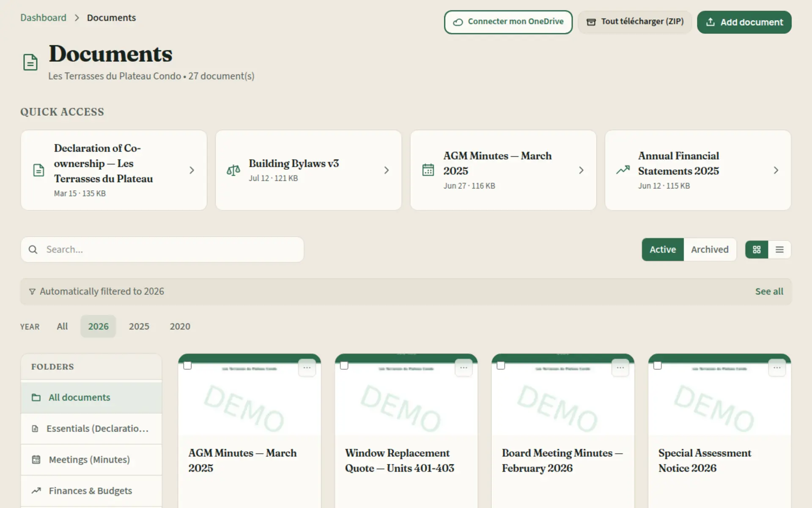This screenshot has height=508, width=812.
Task: Click calendar icon next to Meetings (Minutes)
Action: [x=36, y=460]
